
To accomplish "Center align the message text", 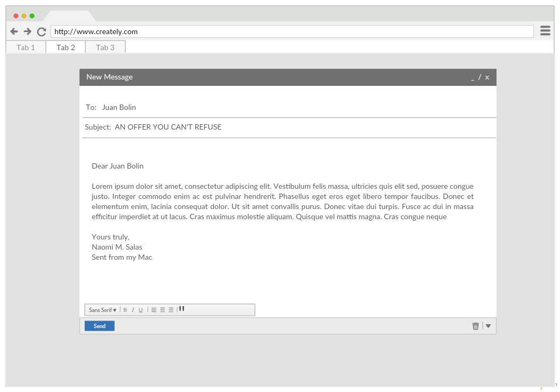I will (x=162, y=310).
